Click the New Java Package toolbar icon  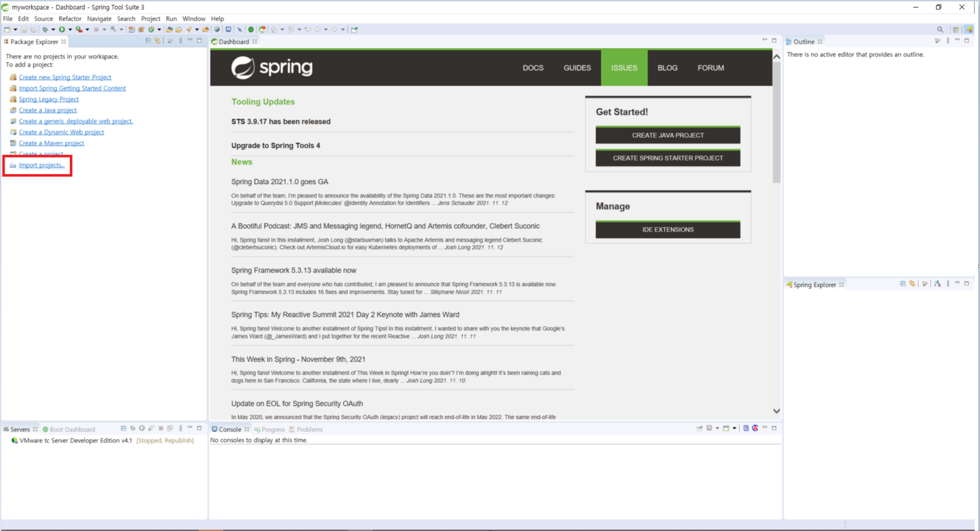(x=141, y=29)
